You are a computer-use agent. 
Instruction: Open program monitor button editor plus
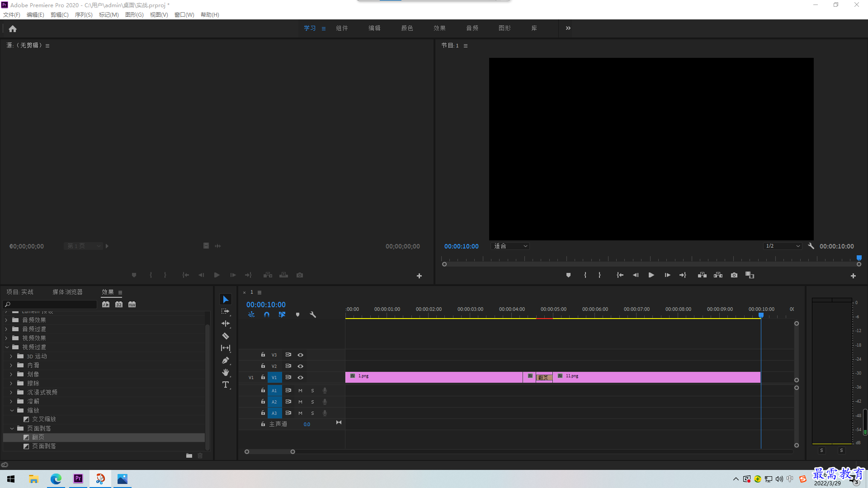click(853, 276)
